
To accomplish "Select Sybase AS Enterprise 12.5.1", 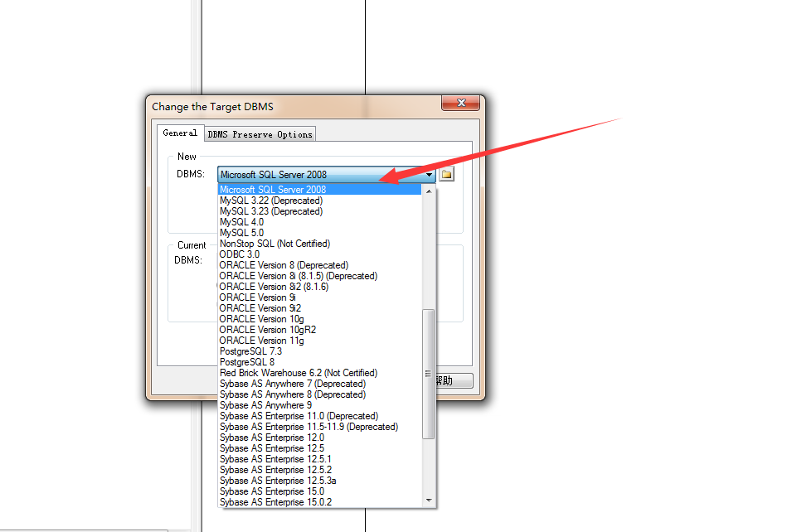I will pyautogui.click(x=320, y=459).
